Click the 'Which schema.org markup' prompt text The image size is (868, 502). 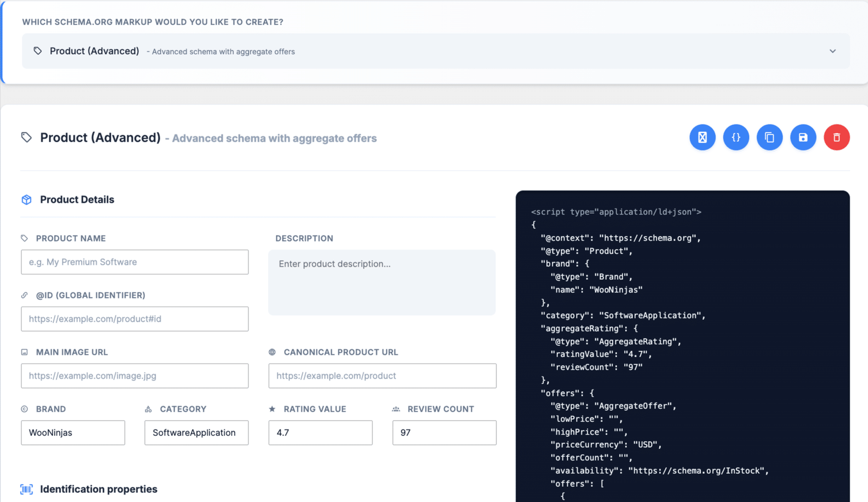coord(152,22)
